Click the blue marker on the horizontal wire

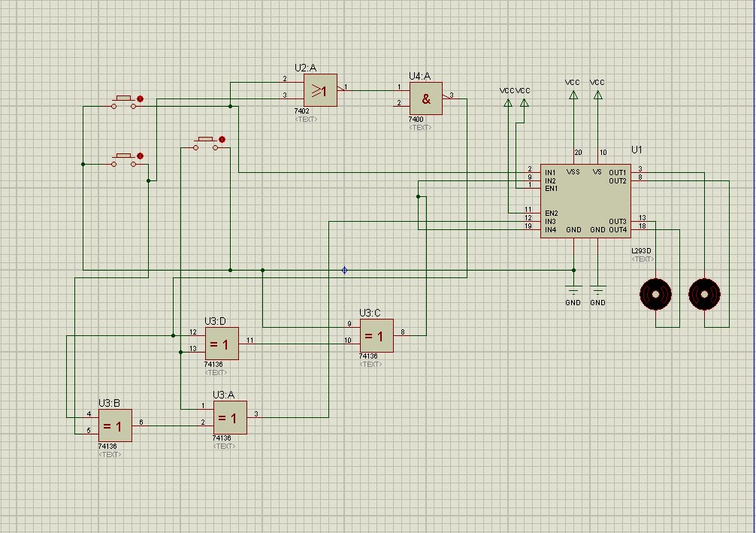[x=344, y=270]
